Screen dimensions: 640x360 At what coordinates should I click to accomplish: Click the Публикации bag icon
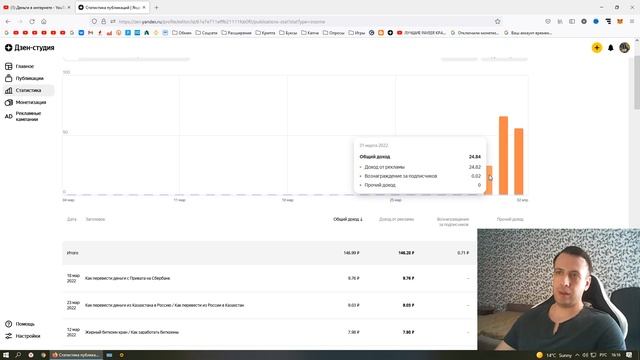9,78
